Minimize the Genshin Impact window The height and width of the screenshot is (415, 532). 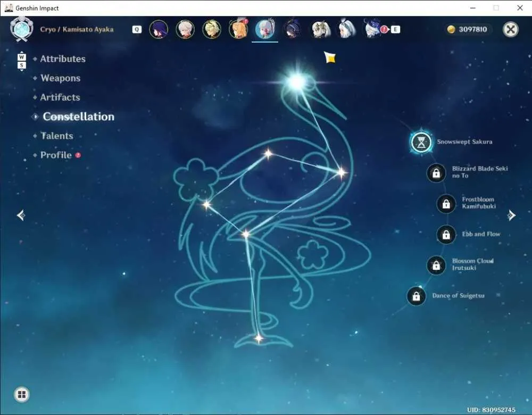472,8
